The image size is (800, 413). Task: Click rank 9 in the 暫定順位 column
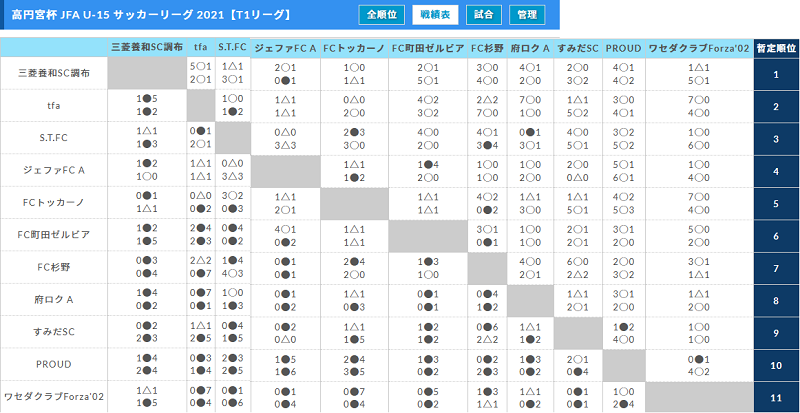[776, 333]
